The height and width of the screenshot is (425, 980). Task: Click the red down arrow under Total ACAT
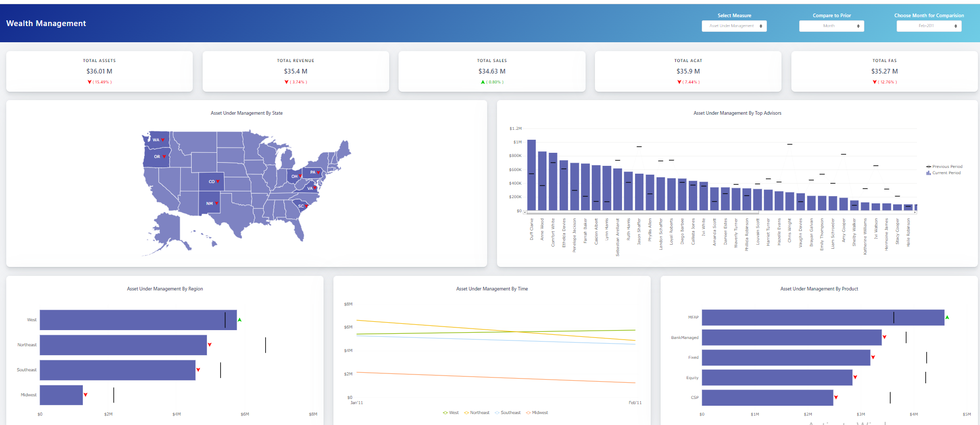click(x=679, y=82)
